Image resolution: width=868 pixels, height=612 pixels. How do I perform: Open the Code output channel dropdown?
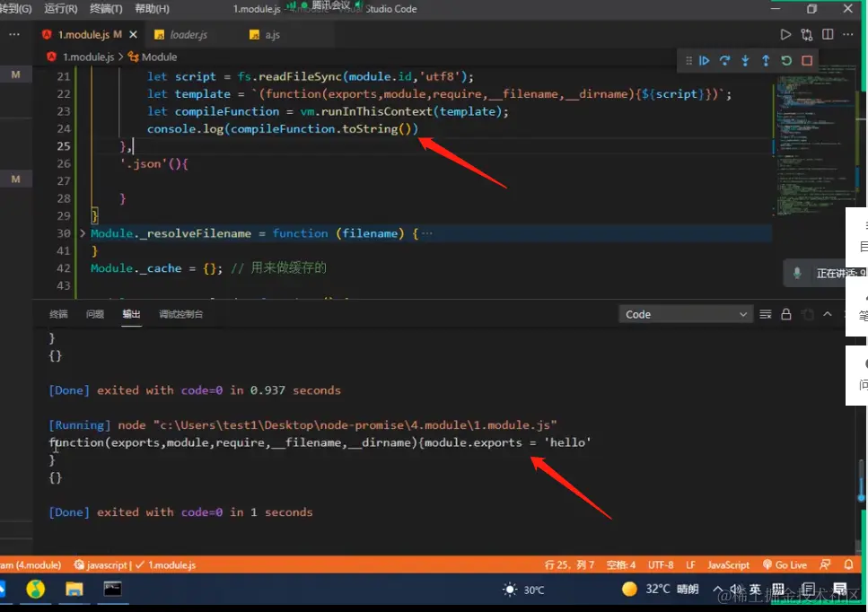click(x=685, y=315)
